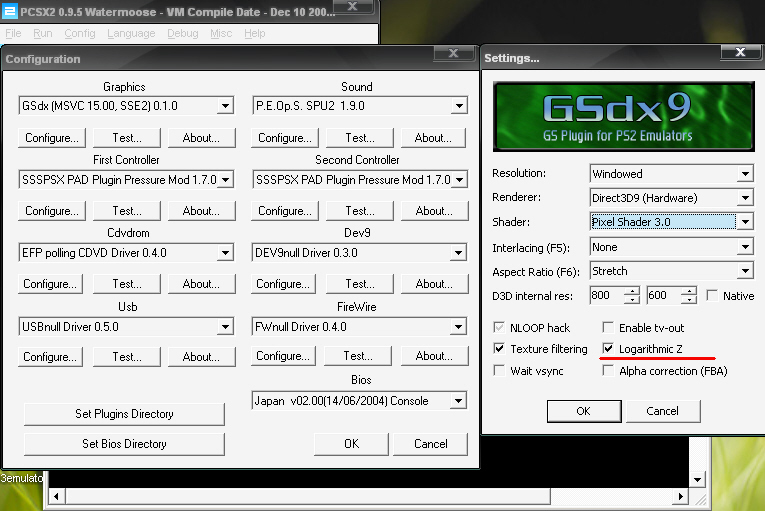The image size is (765, 511).
Task: Increase D3D internal width with up arrow
Action: coord(632,291)
